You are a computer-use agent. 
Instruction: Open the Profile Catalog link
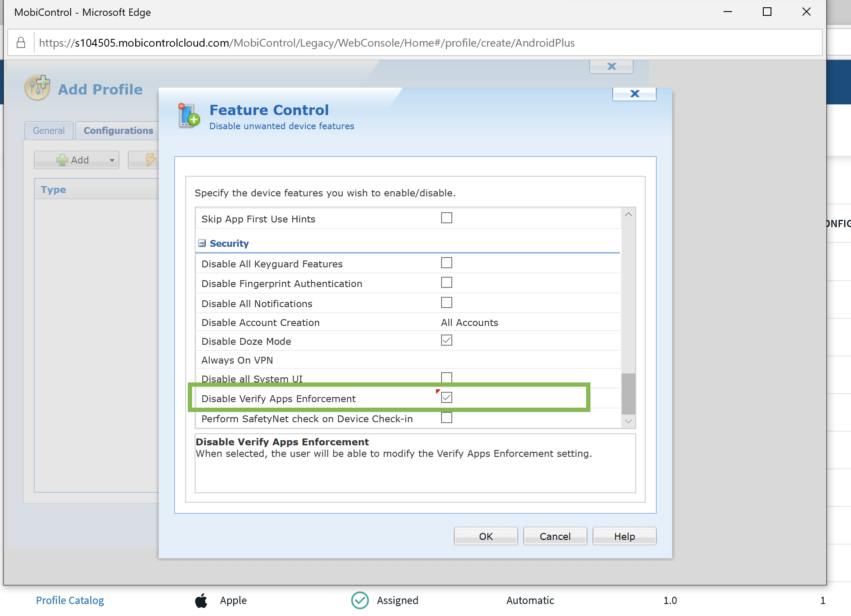[x=70, y=600]
